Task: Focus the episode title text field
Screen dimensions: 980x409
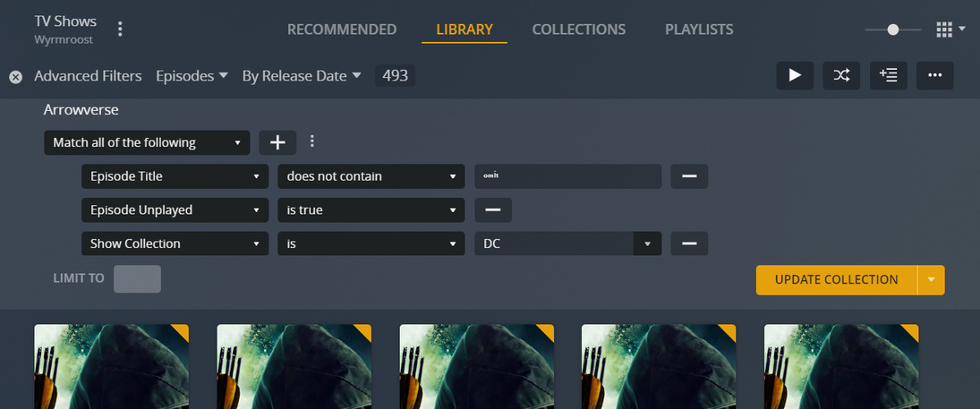Action: click(x=568, y=176)
